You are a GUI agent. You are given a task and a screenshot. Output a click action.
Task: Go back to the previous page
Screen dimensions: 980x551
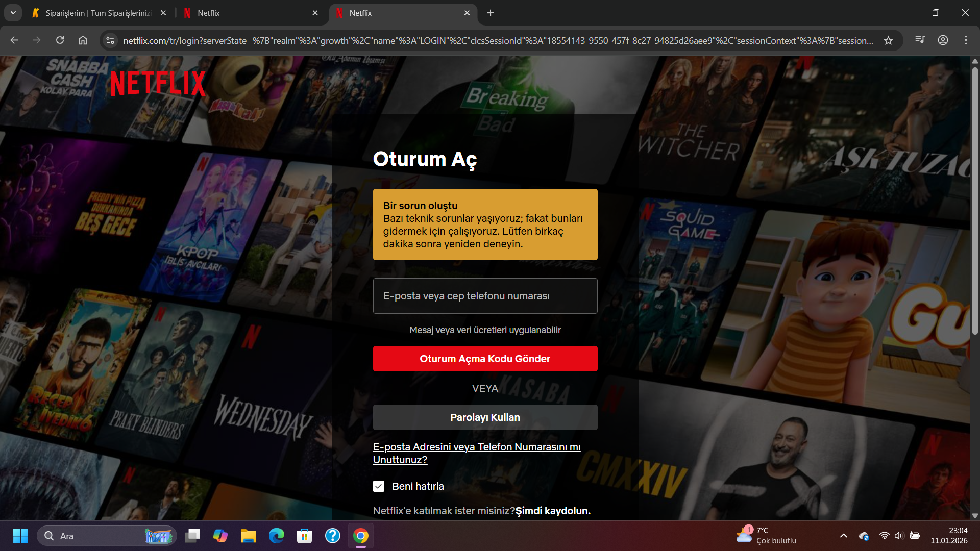click(x=14, y=40)
